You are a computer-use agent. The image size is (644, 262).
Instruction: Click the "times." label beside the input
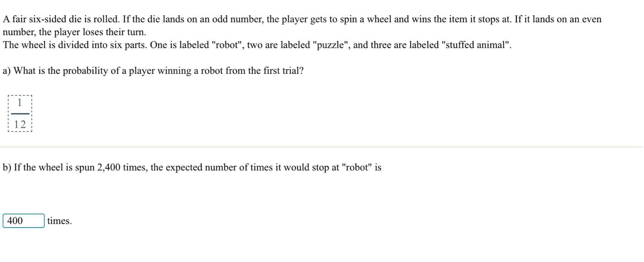tap(60, 221)
